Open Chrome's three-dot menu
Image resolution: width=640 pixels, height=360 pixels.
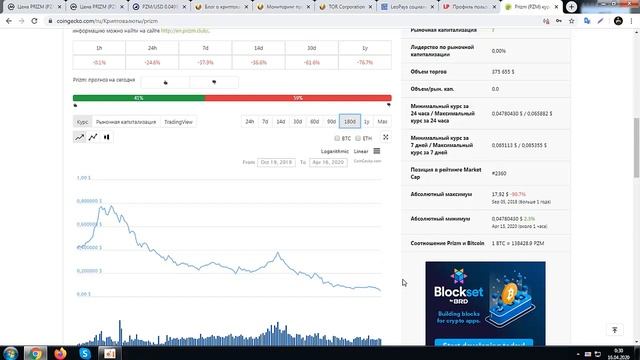pyautogui.click(x=631, y=21)
